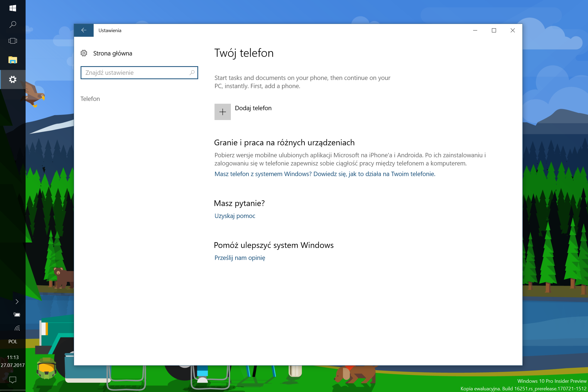Go to Strona główna settings home
This screenshot has height=392, width=588.
113,53
